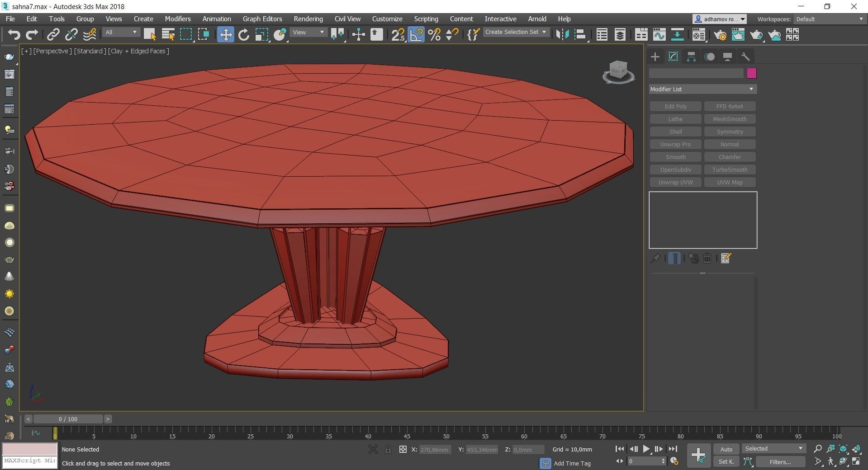Click the time slider 0 / 100
This screenshot has height=470, width=868.
pyautogui.click(x=68, y=419)
